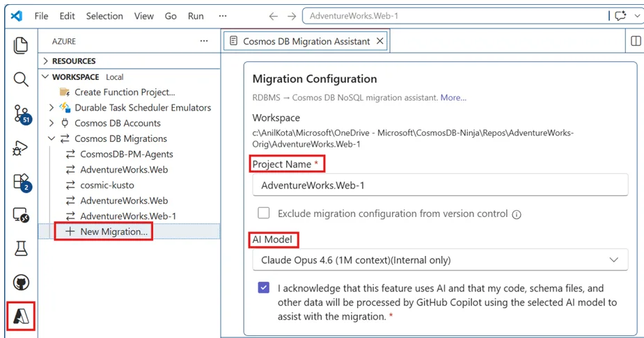644x338 pixels.
Task: Uncheck the AI acknowledgement checkbox
Action: tap(264, 287)
